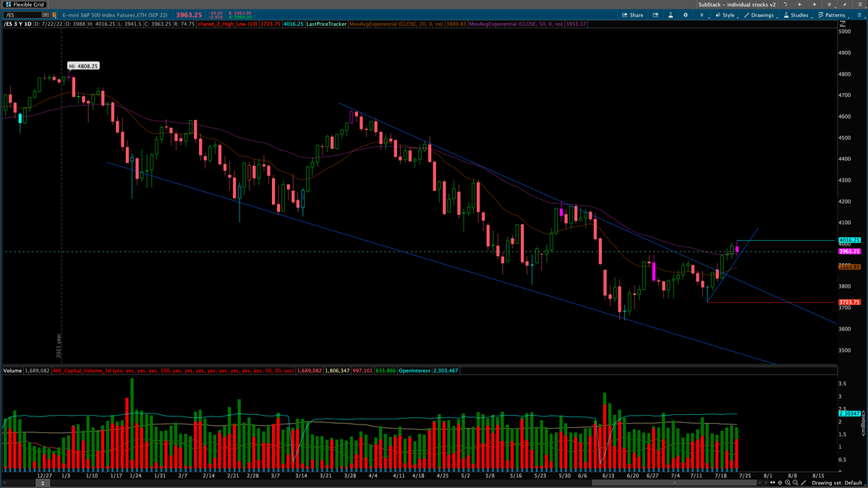This screenshot has height=488, width=868.
Task: Click the zoom in magnifier icon
Action: pyautogui.click(x=788, y=482)
